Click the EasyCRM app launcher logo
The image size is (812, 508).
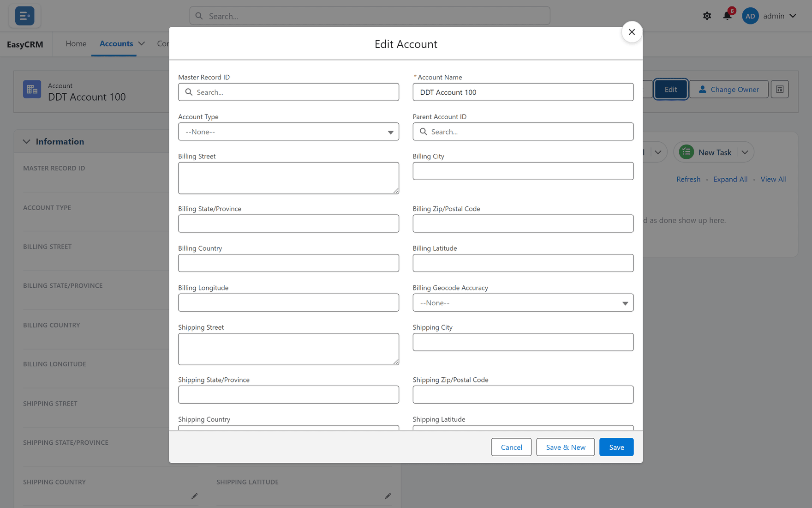(24, 16)
